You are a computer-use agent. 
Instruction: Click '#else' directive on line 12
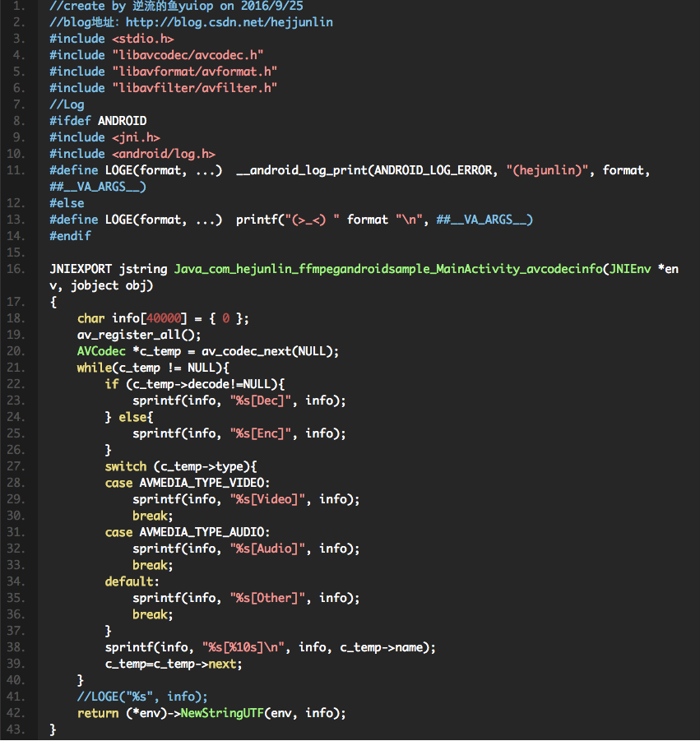point(67,203)
